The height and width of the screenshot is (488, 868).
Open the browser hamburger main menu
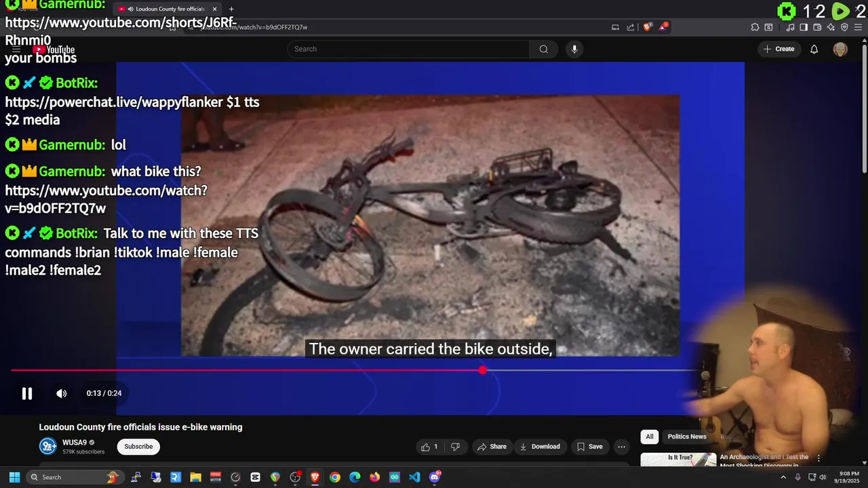coord(858,27)
